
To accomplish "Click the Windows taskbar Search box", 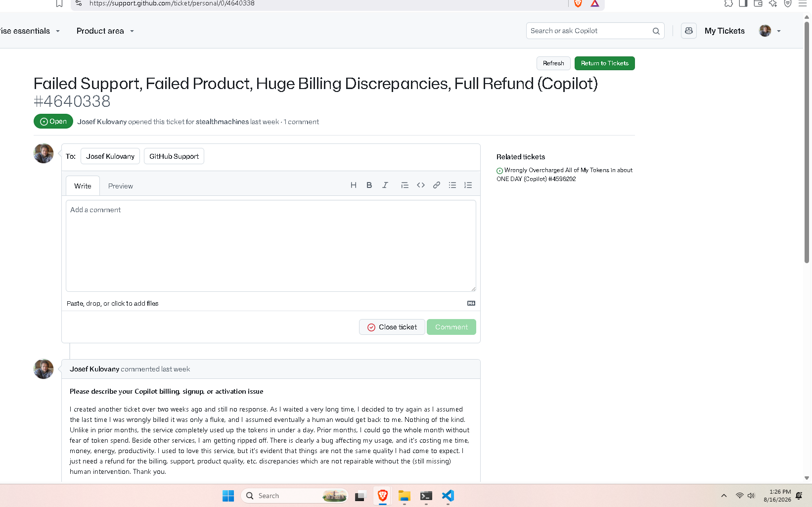I will click(295, 496).
